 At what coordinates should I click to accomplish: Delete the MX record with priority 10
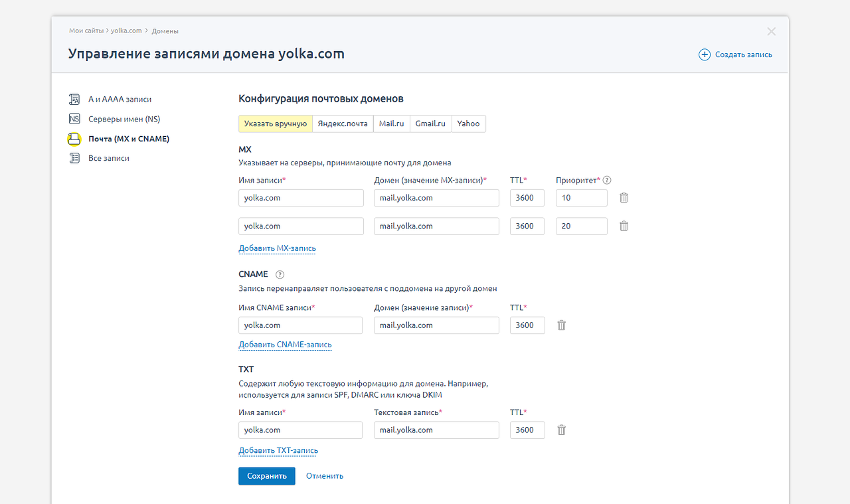[624, 198]
